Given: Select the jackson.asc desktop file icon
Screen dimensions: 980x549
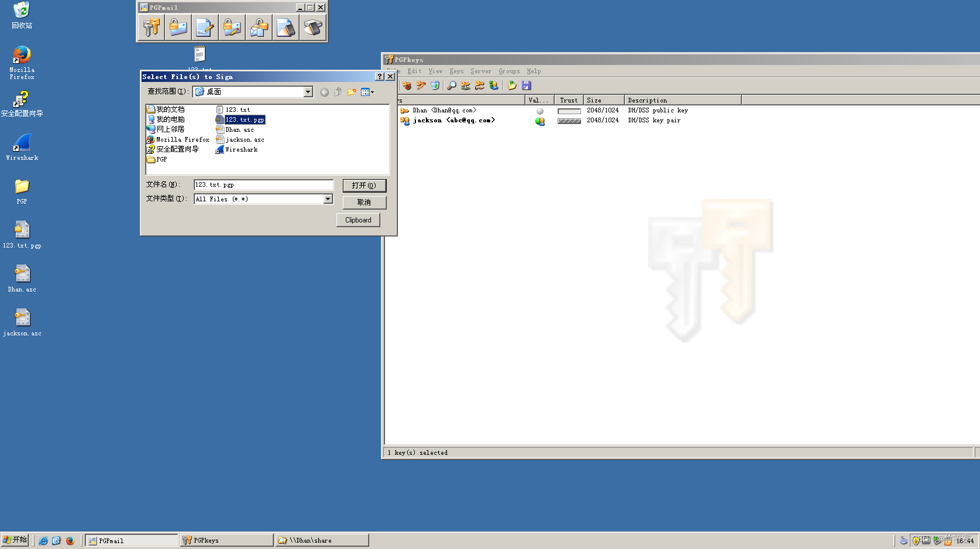Looking at the screenshot, I should tap(22, 322).
